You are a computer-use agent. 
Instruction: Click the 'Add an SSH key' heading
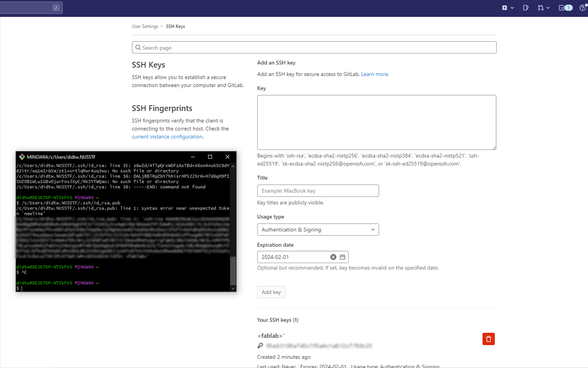[276, 63]
